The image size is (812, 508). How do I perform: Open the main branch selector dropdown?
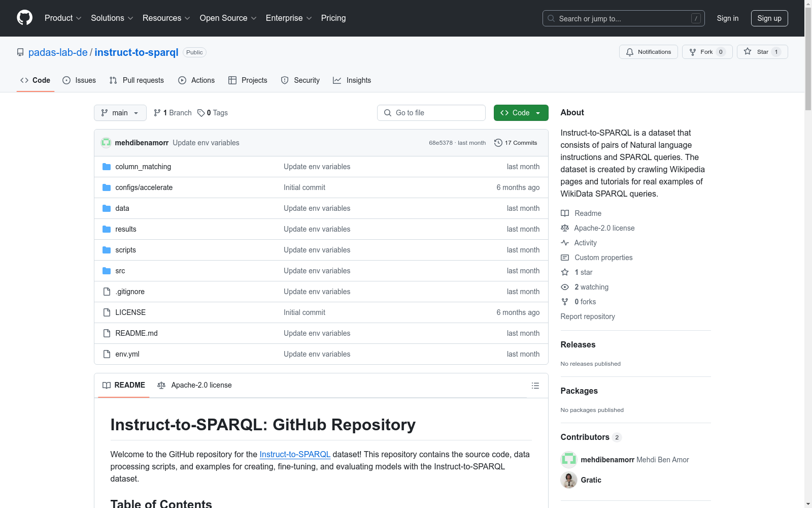tap(120, 113)
